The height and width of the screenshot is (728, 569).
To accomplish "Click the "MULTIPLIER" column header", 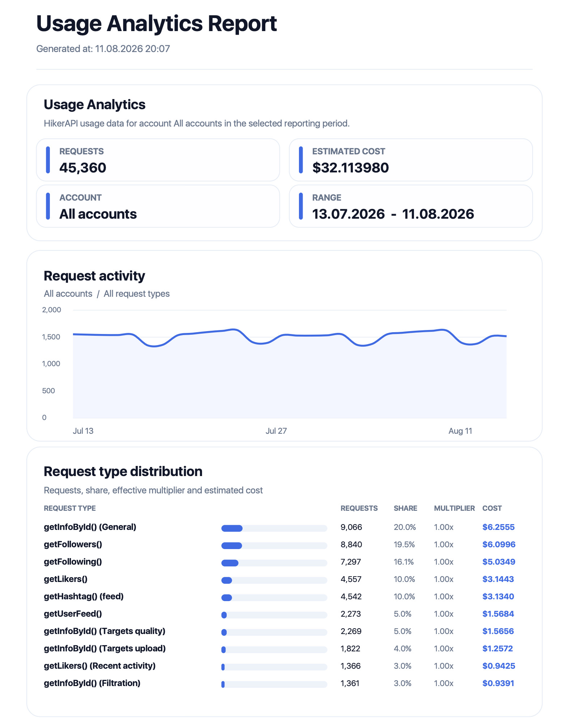I will pyautogui.click(x=454, y=508).
